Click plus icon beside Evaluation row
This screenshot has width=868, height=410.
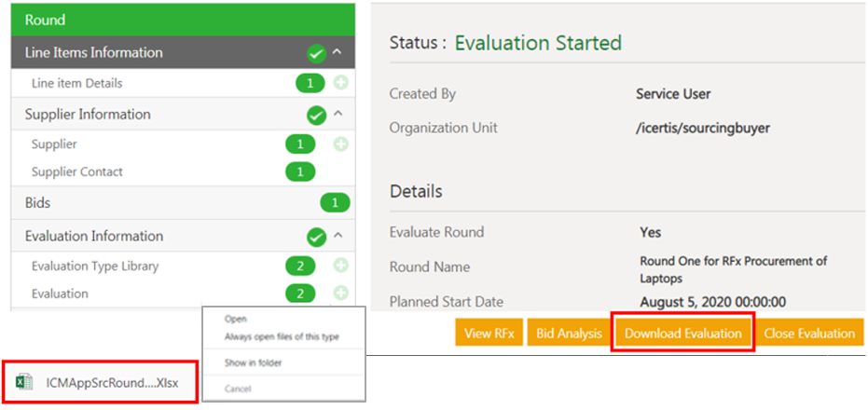[x=341, y=294]
